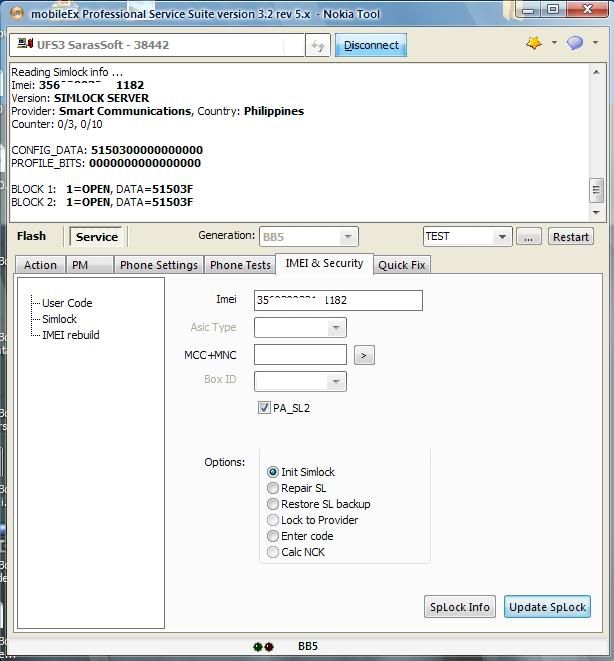Click the yellow star favorites icon

(534, 43)
